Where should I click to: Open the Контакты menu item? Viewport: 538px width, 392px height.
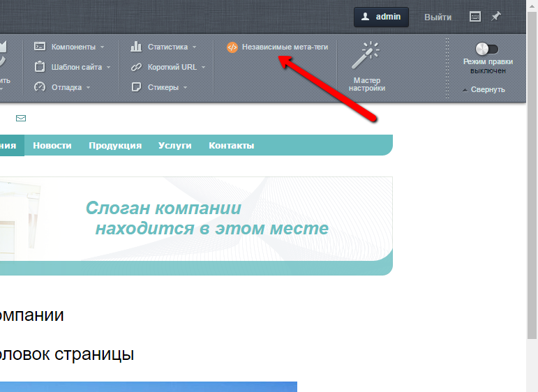(232, 145)
